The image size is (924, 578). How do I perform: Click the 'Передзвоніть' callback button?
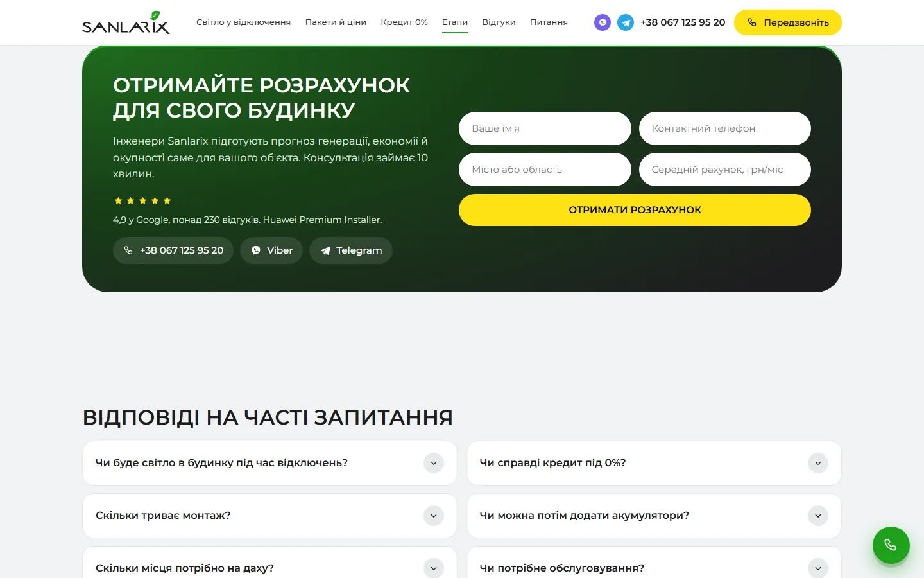[787, 22]
